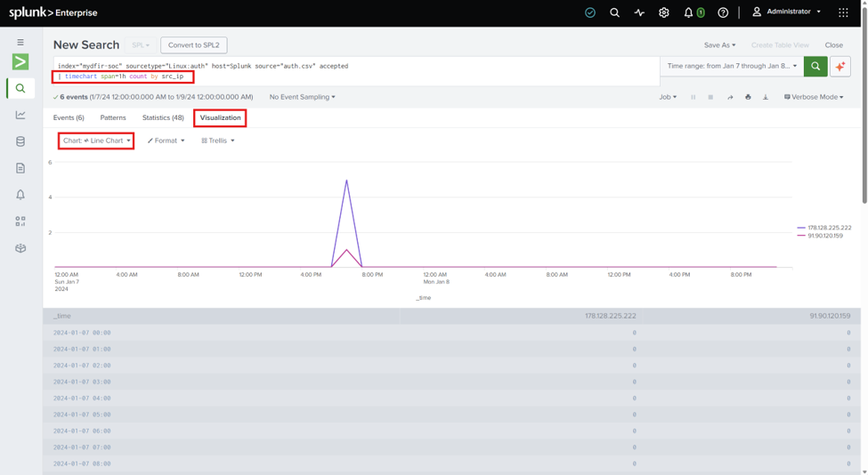This screenshot has height=475, width=868.
Task: Click the activity pulse icon
Action: [x=639, y=12]
